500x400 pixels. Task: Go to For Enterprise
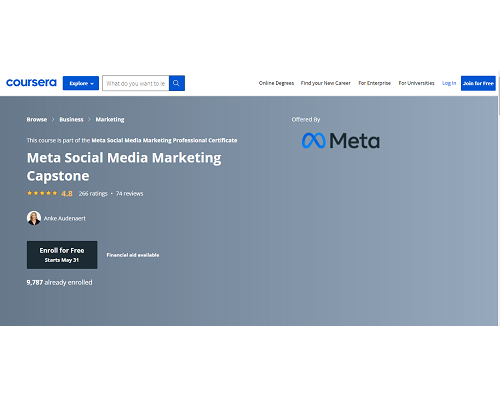pos(374,83)
